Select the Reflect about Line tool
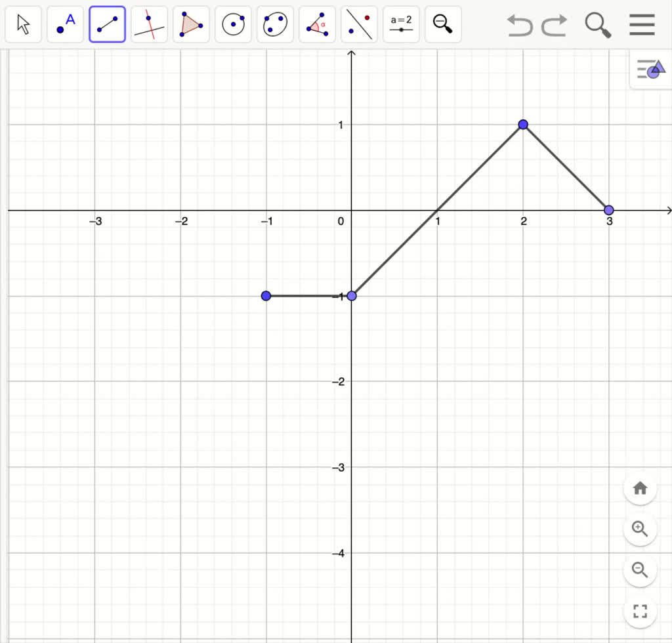Image resolution: width=672 pixels, height=643 pixels. [359, 24]
